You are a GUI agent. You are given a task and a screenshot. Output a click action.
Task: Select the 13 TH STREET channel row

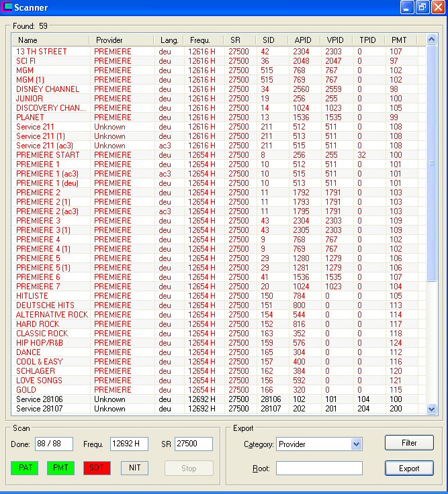coord(219,52)
